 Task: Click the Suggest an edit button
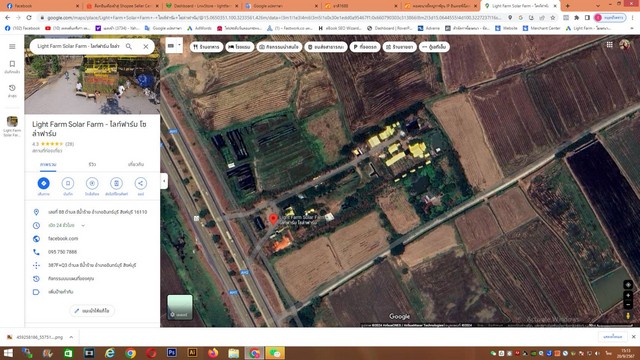[92, 311]
